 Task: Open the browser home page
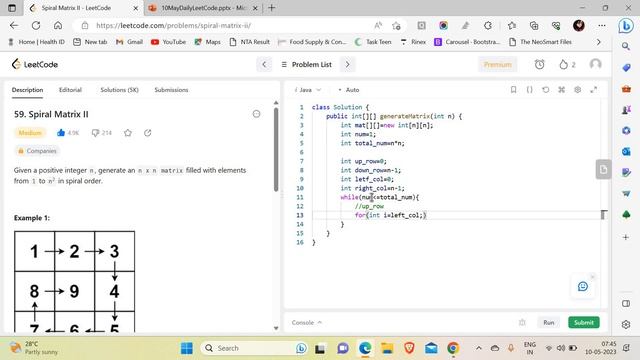pos(58,25)
